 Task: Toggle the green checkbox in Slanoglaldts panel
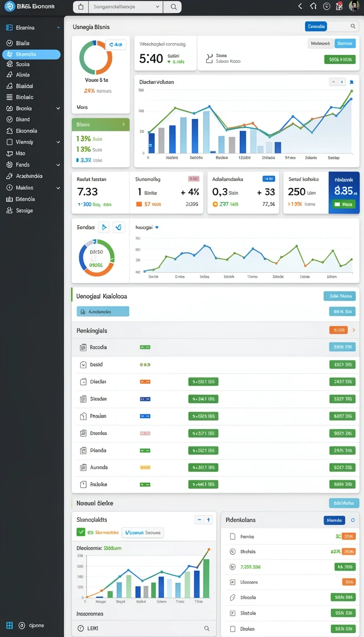click(x=81, y=532)
